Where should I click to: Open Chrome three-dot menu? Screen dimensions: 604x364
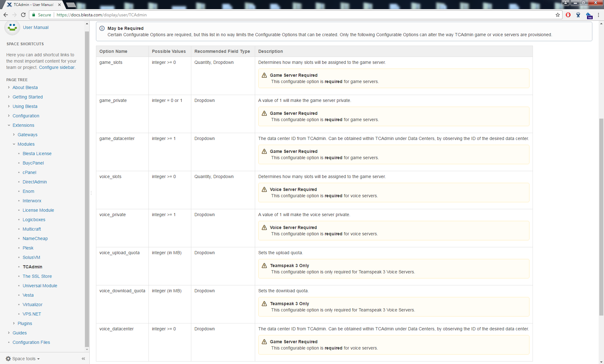[599, 15]
